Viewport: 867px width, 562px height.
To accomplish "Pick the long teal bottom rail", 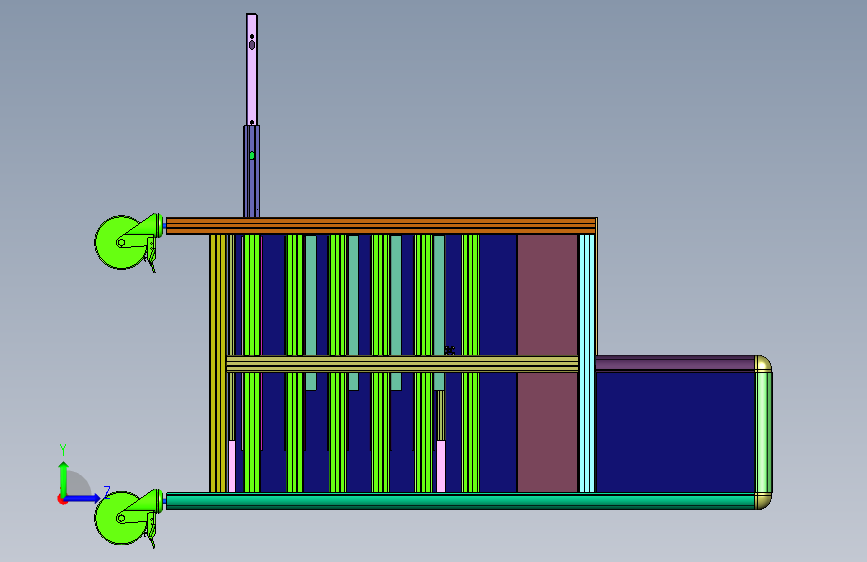I will [461, 501].
